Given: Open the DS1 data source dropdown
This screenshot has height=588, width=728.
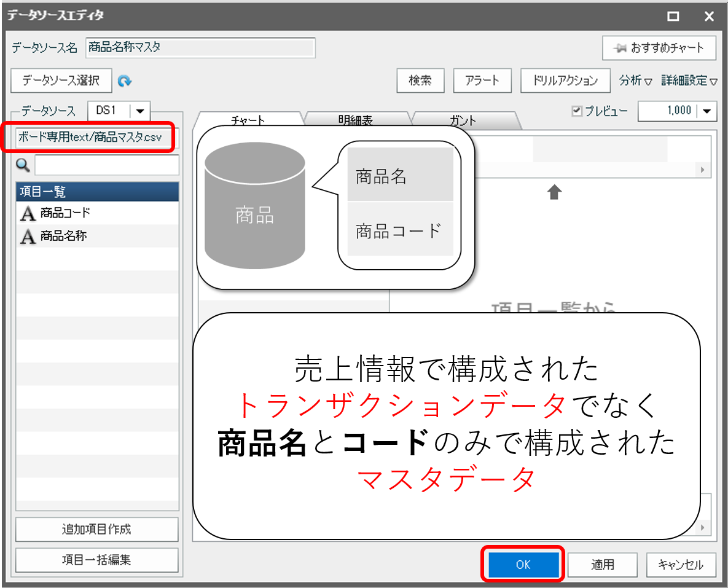Looking at the screenshot, I should point(139,111).
